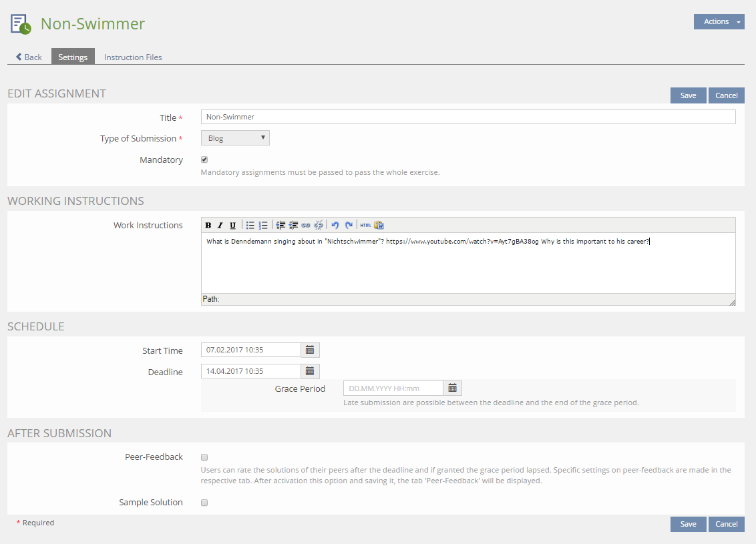
Task: Open the Start Time calendar picker
Action: [310, 350]
